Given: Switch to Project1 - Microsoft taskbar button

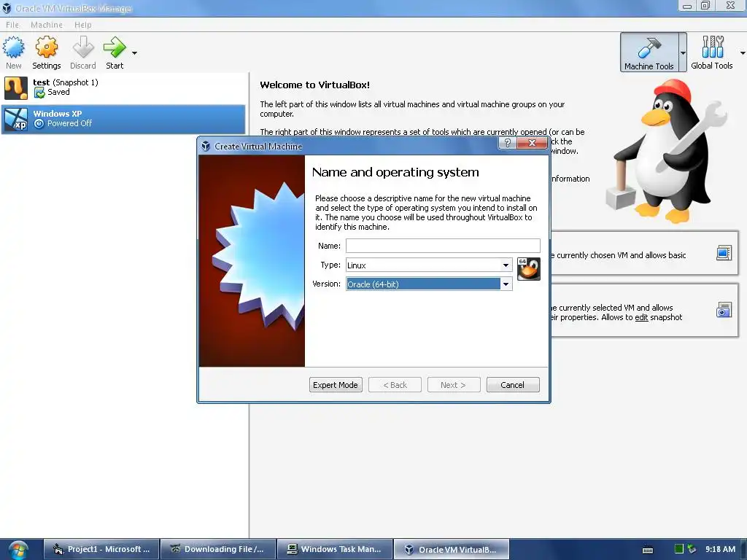Looking at the screenshot, I should tap(101, 549).
